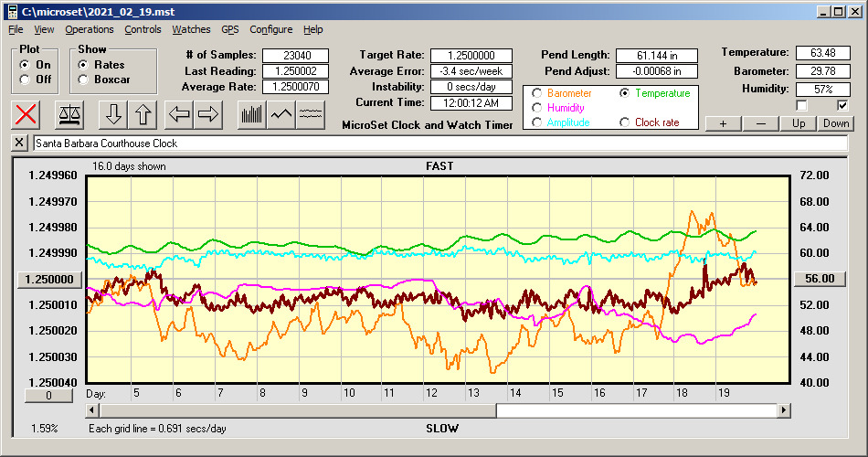Select the Temperature trace option
868x457 pixels.
[624, 93]
